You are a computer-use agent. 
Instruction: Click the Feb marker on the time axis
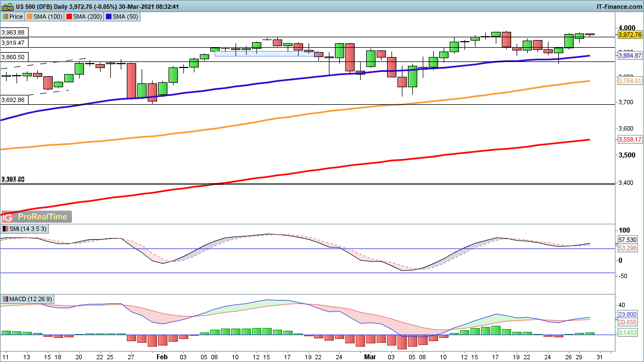[x=161, y=356]
